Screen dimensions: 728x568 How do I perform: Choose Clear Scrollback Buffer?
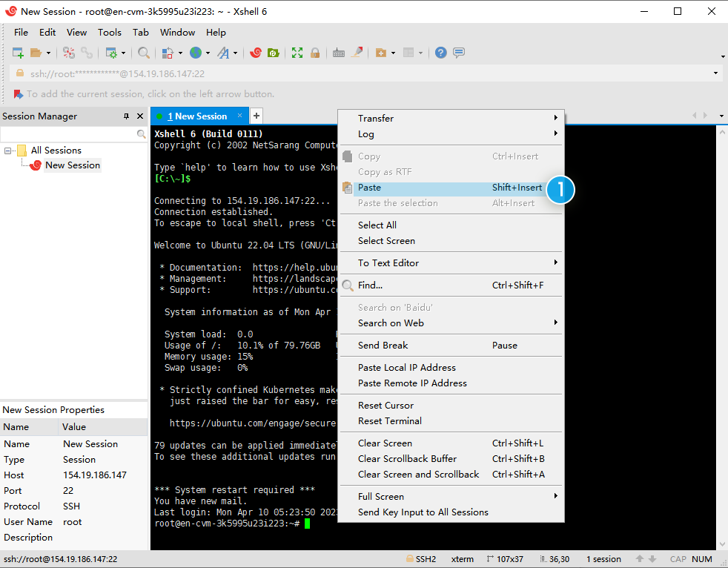coord(451,459)
